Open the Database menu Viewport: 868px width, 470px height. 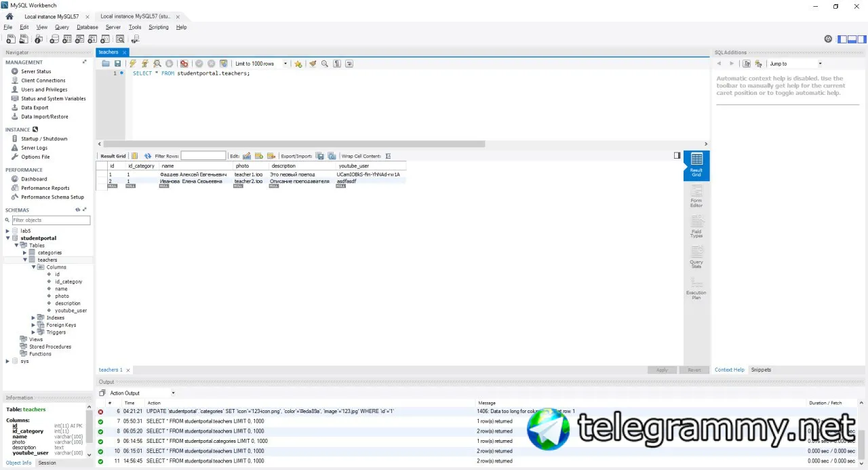pos(87,27)
